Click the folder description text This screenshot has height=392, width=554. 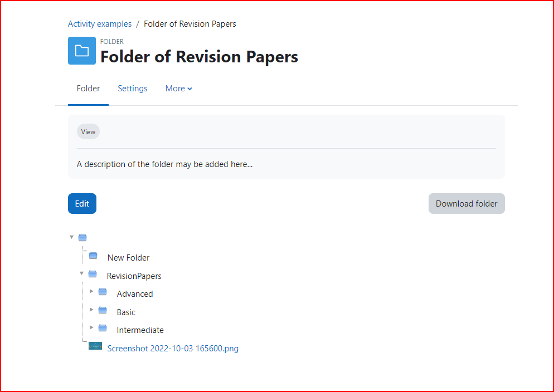(164, 164)
